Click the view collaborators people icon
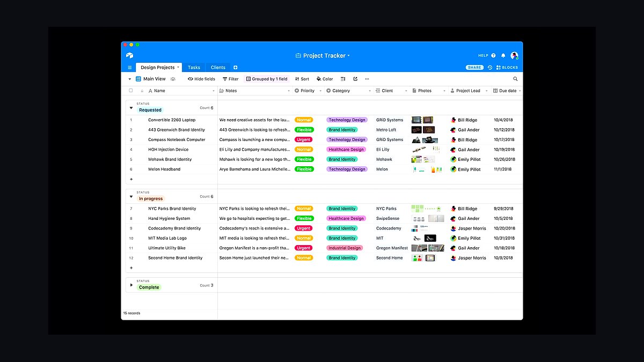The width and height of the screenshot is (644, 362). coord(173,79)
